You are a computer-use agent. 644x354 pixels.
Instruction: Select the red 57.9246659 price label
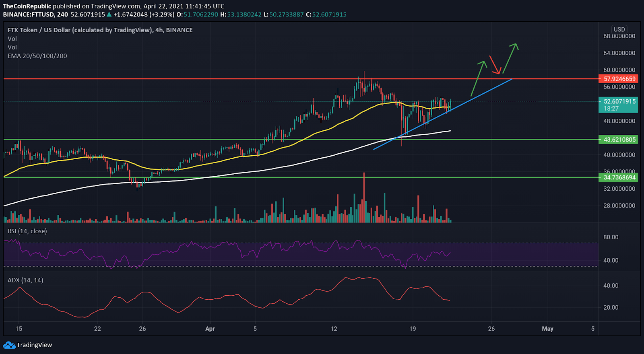(x=619, y=79)
